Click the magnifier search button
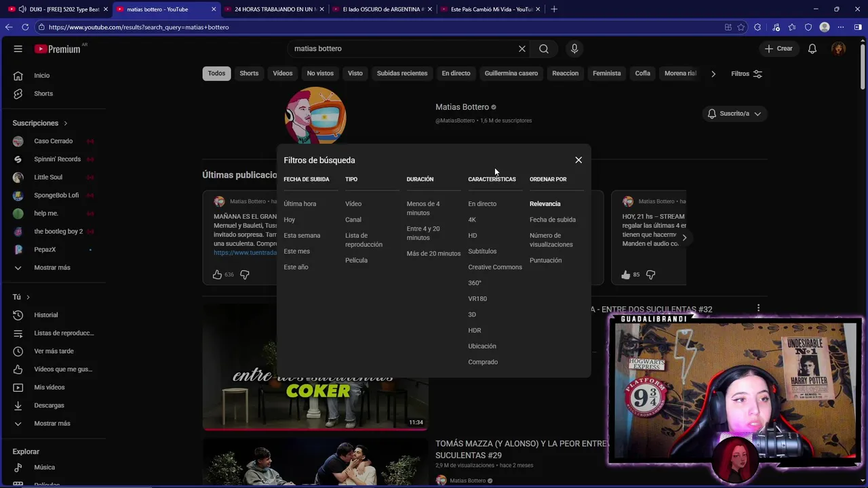This screenshot has width=868, height=488. 544,49
